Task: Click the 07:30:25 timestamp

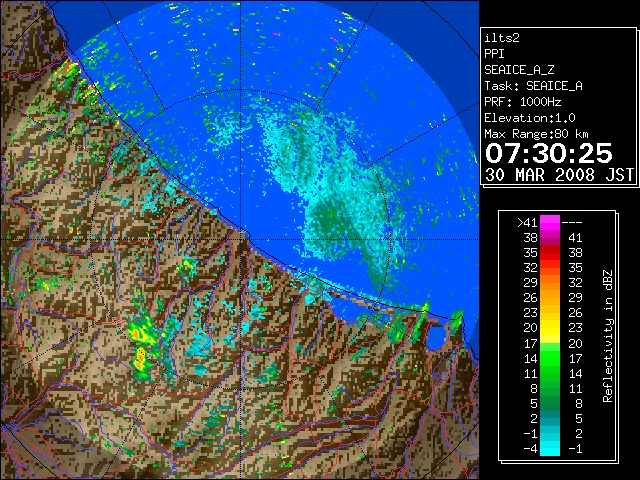Action: pos(549,153)
